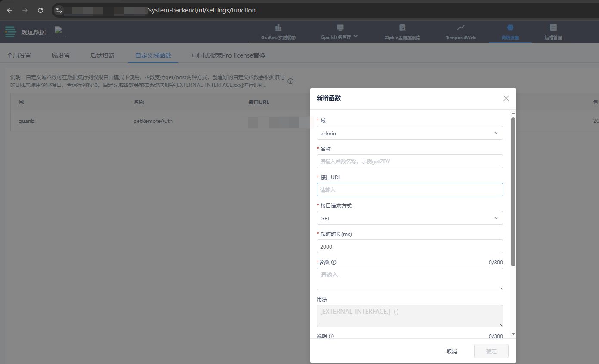The width and height of the screenshot is (599, 364).
Task: Open 接口请求方式 dropdown showing GET
Action: pos(410,218)
